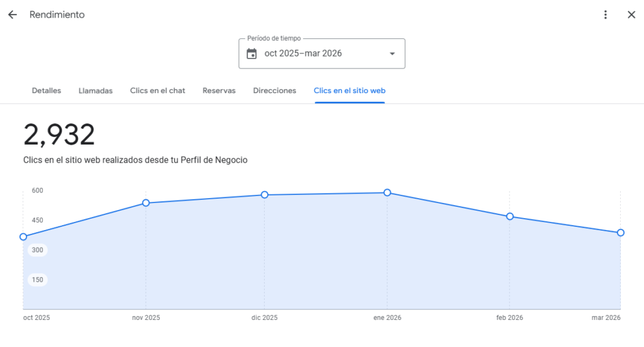Click the 150 y-axis label
This screenshot has height=347, width=644.
pyautogui.click(x=37, y=280)
